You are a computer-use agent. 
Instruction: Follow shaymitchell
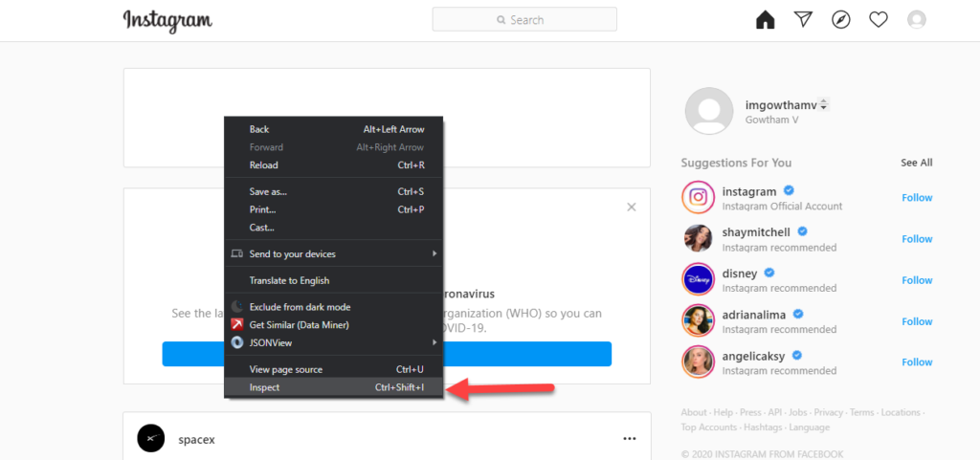click(x=917, y=239)
